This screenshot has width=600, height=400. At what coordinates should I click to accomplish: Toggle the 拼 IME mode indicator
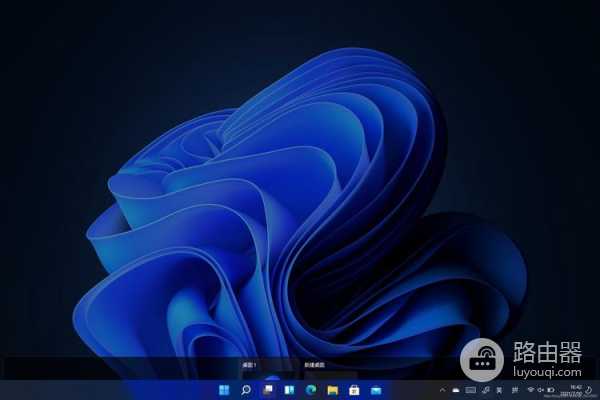(x=515, y=389)
